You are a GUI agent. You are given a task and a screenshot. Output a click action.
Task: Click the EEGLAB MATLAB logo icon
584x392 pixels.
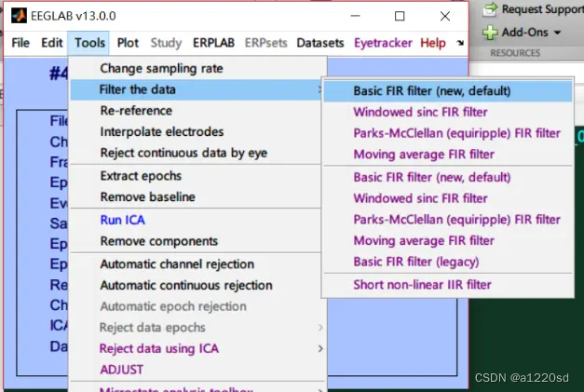[x=19, y=16]
